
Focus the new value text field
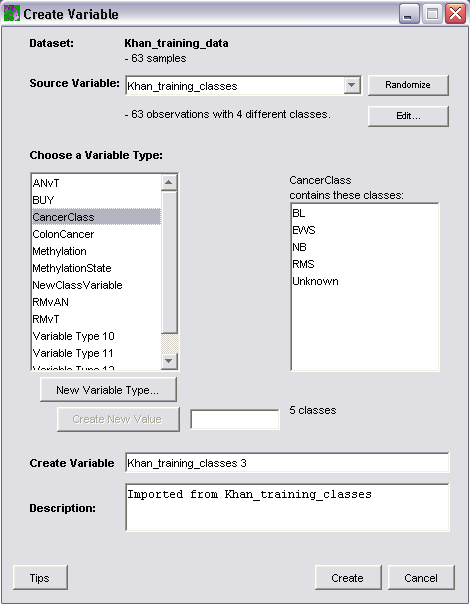click(235, 419)
